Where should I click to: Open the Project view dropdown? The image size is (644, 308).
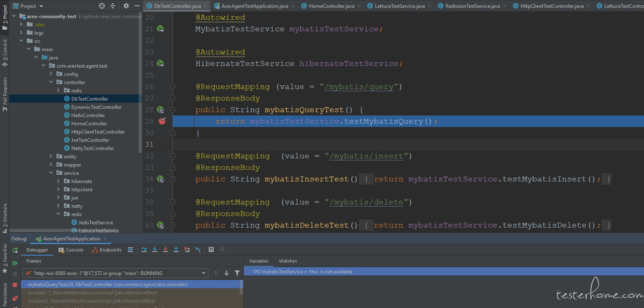[28, 6]
